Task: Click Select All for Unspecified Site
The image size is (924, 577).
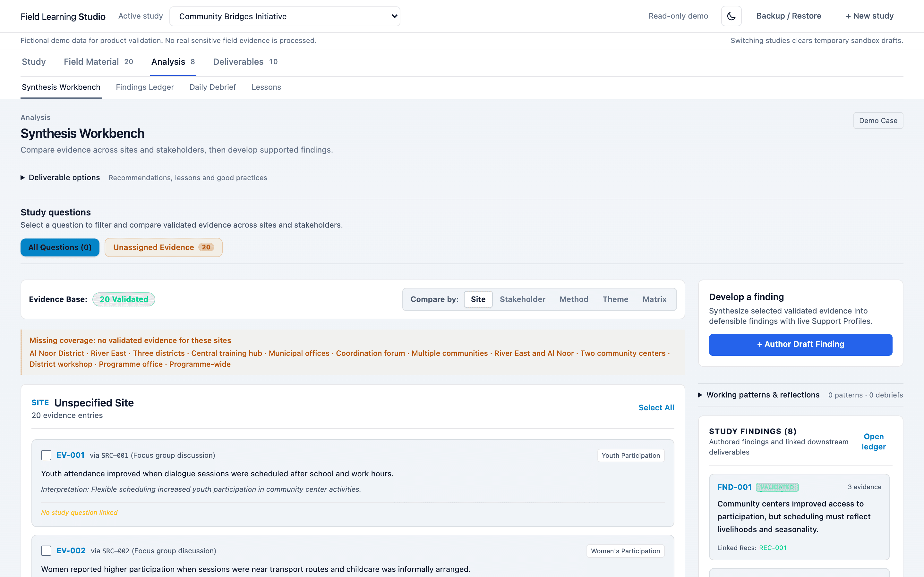Action: point(656,407)
